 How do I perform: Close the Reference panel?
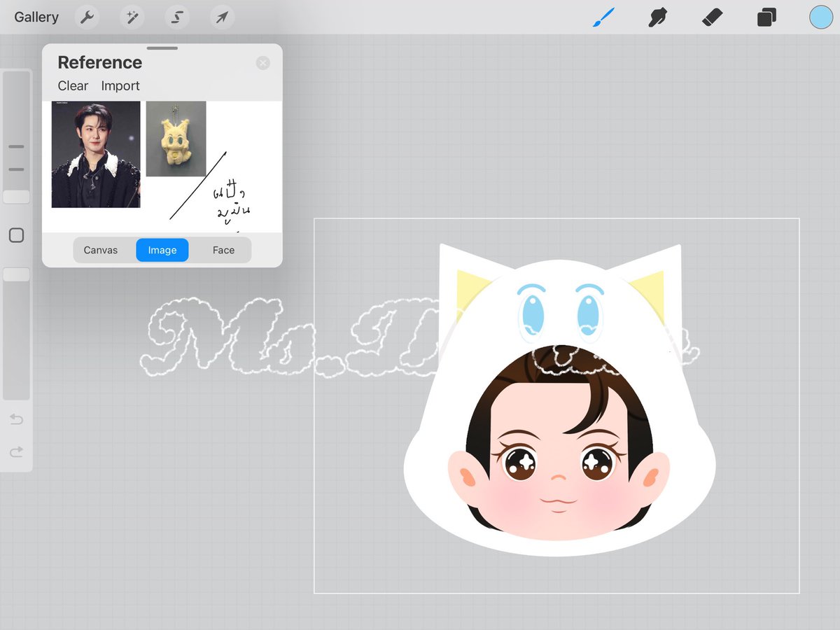point(263,63)
